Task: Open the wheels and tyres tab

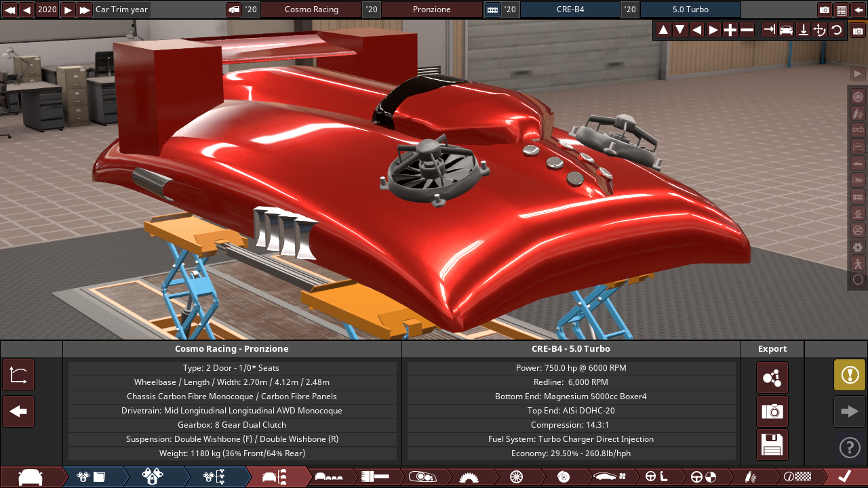Action: point(517,477)
